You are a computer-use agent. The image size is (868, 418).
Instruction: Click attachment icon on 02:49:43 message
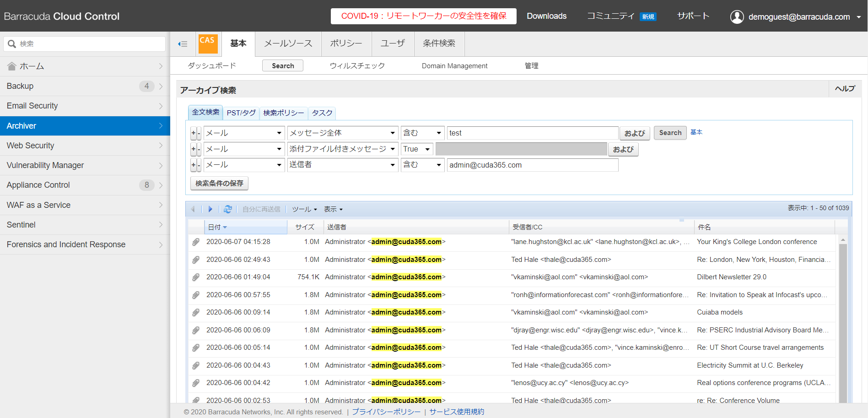[x=196, y=260]
